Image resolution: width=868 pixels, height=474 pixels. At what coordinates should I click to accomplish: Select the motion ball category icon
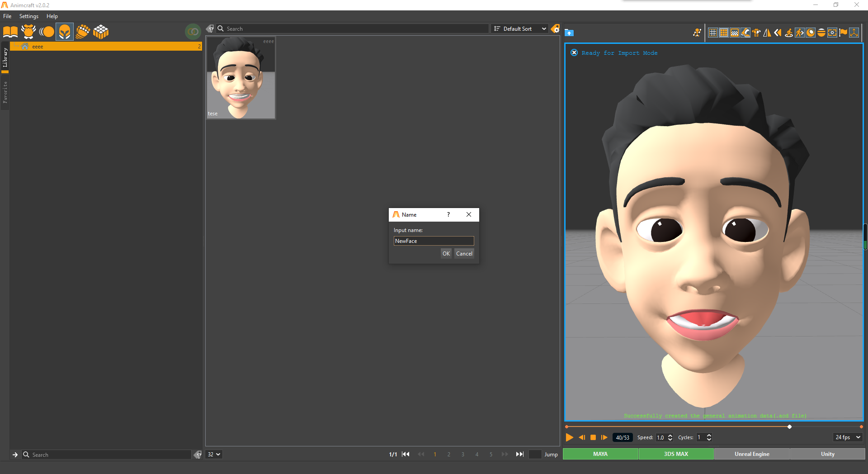47,32
